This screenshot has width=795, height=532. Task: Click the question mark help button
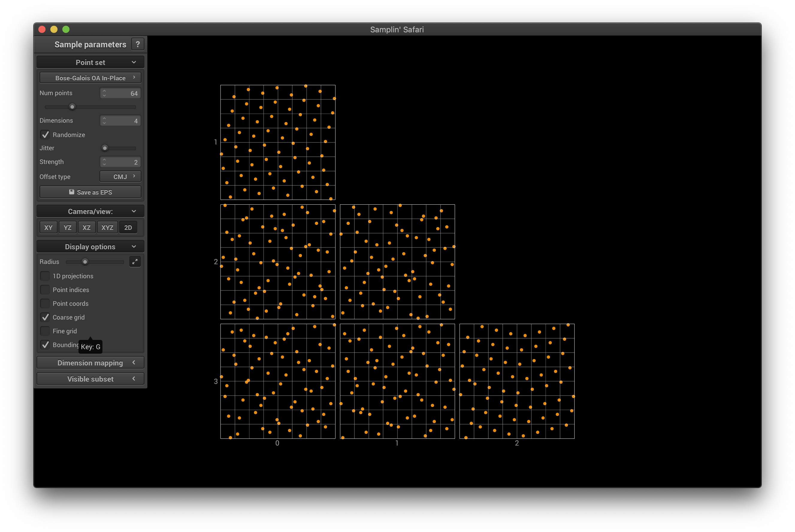pos(137,44)
